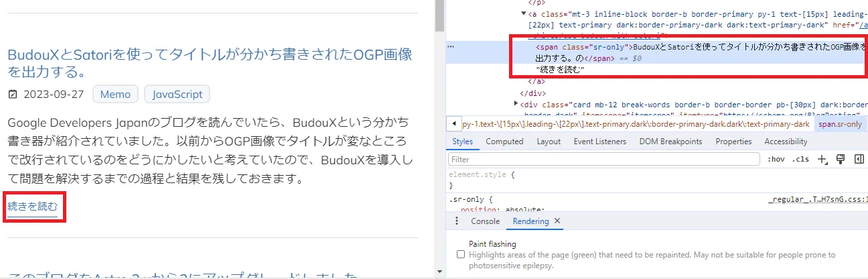
Task: Close the Rendering drawer tab
Action: click(557, 221)
